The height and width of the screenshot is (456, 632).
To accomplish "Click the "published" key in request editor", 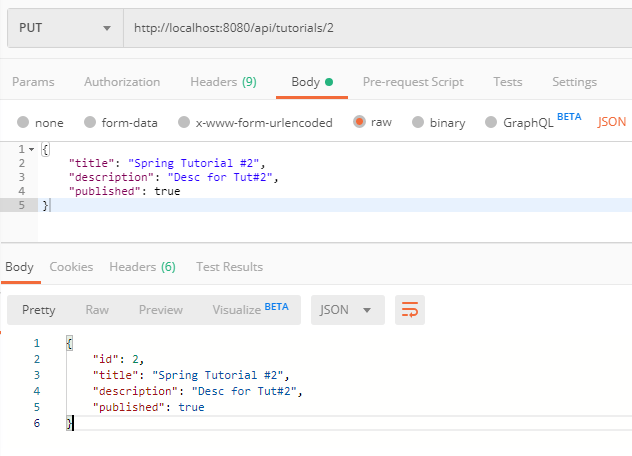I will click(105, 191).
